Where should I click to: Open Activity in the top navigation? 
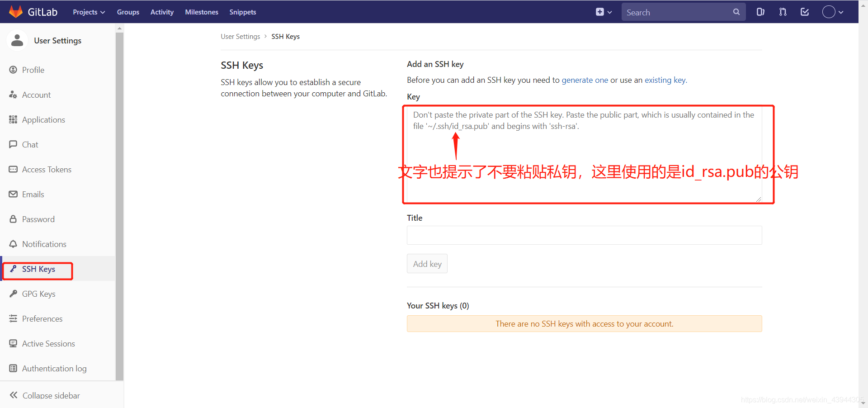(162, 12)
